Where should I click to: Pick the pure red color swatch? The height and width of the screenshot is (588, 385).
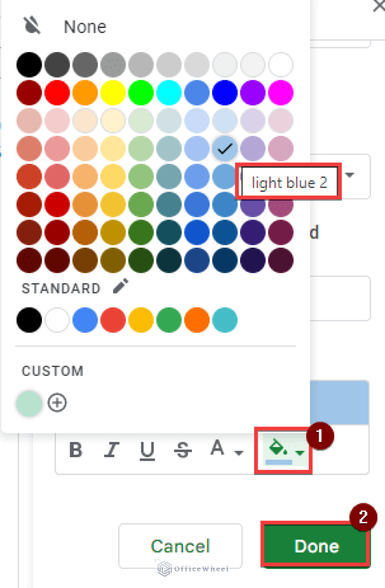[x=57, y=93]
